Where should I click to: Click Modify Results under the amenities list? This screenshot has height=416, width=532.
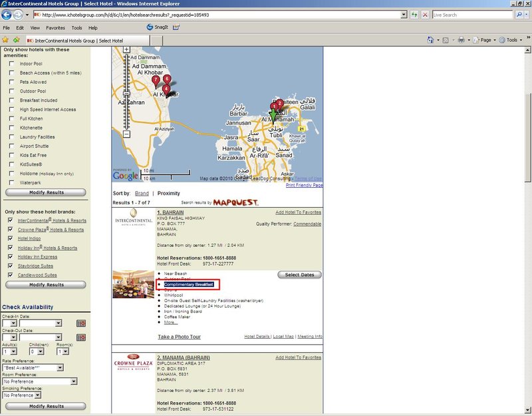click(46, 192)
